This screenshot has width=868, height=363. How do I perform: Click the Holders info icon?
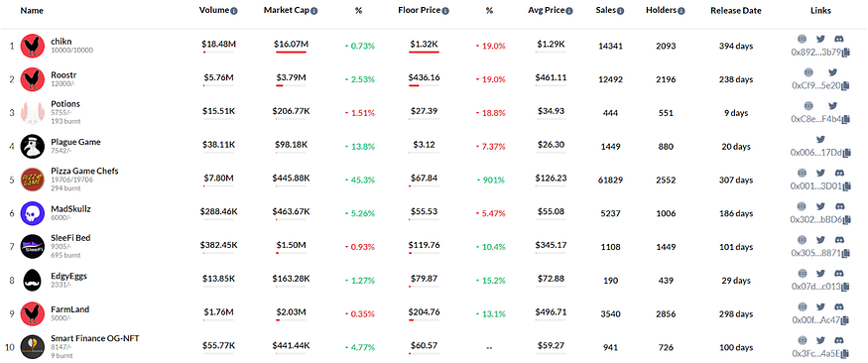click(682, 11)
